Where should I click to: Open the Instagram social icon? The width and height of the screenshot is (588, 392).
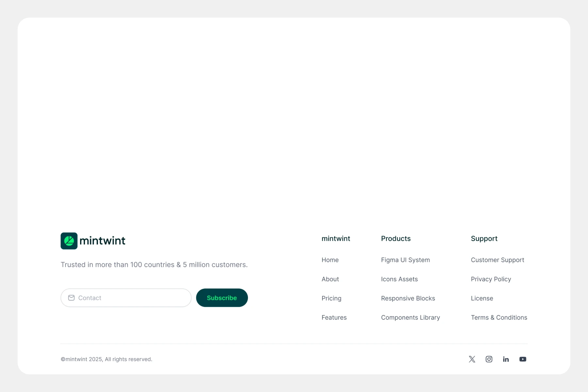[489, 359]
